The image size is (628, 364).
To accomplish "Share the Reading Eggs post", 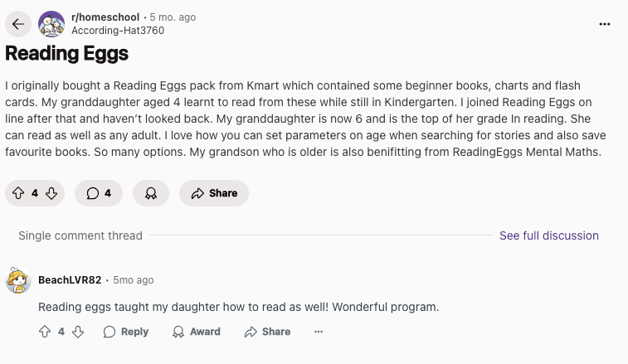I will tap(214, 193).
